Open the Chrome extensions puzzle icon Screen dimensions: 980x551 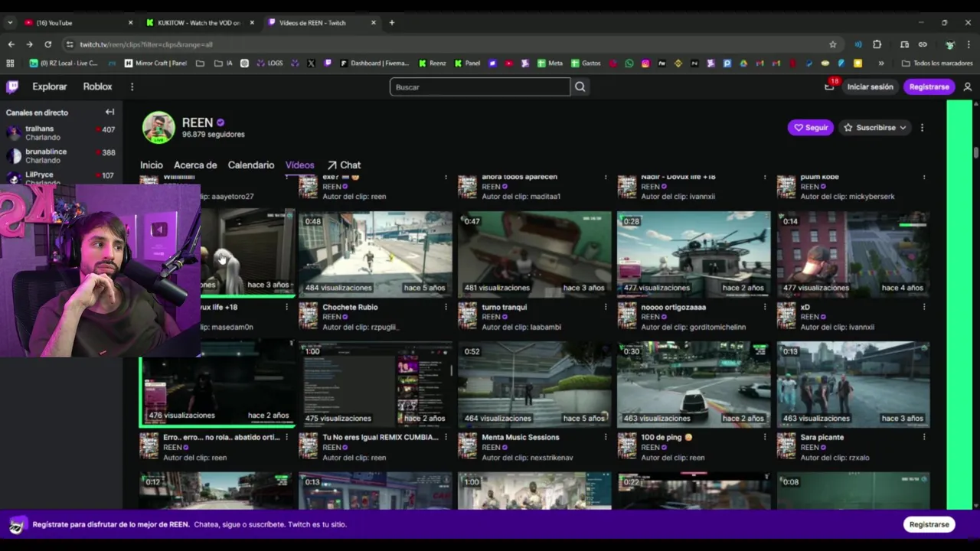coord(877,44)
